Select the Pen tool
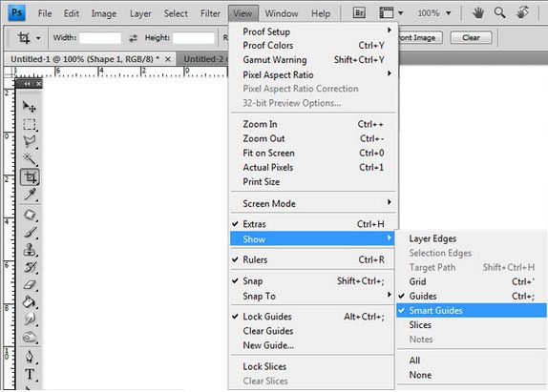The image size is (548, 392). [x=30, y=357]
